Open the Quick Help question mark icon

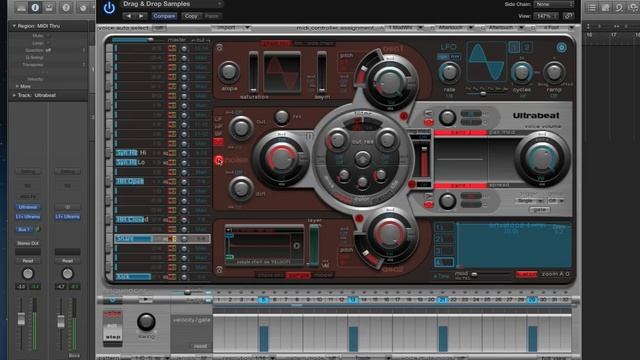pyautogui.click(x=66, y=7)
